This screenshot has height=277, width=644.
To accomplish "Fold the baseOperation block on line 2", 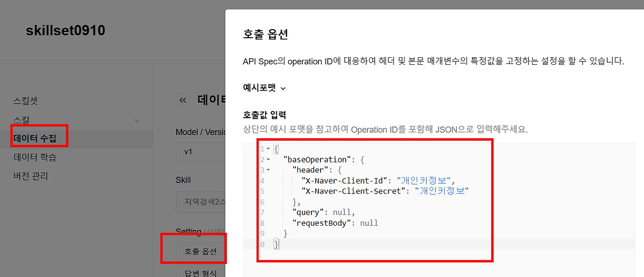I will pyautogui.click(x=268, y=160).
